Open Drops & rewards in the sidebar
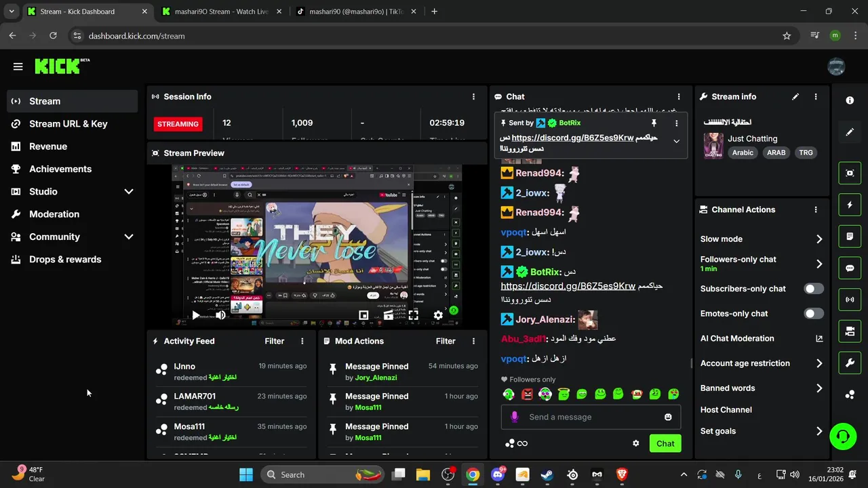The image size is (868, 488). 72,259
